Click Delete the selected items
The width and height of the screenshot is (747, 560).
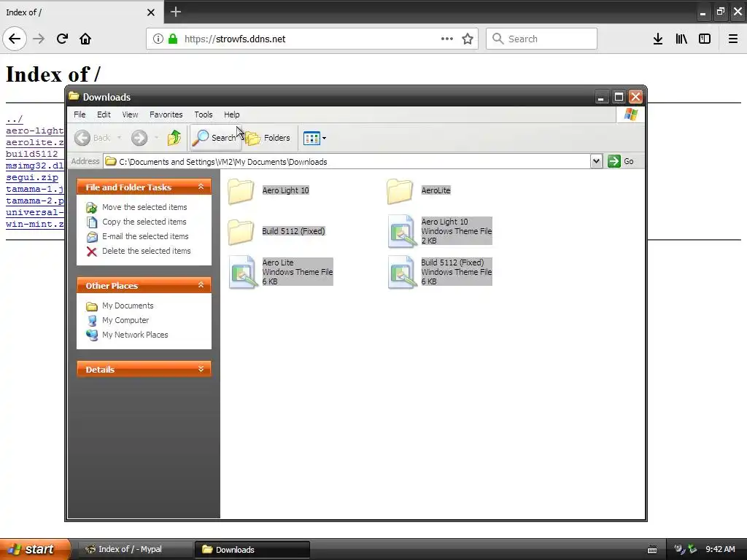click(x=146, y=251)
